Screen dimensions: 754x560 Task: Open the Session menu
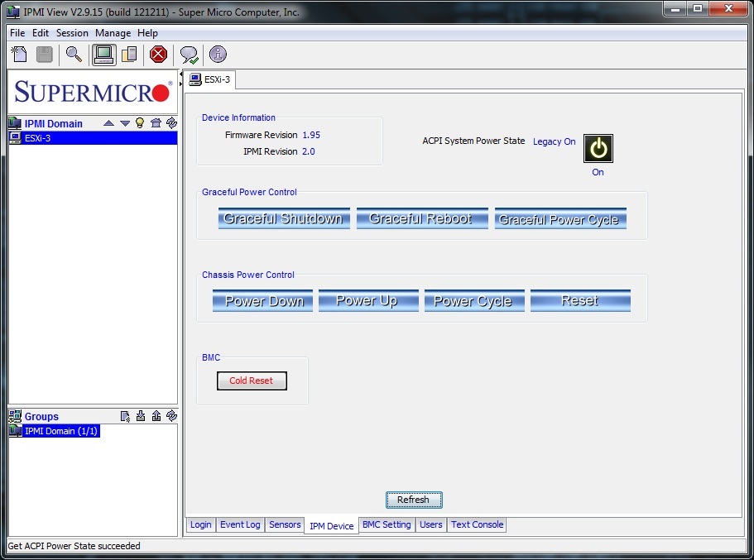point(72,33)
